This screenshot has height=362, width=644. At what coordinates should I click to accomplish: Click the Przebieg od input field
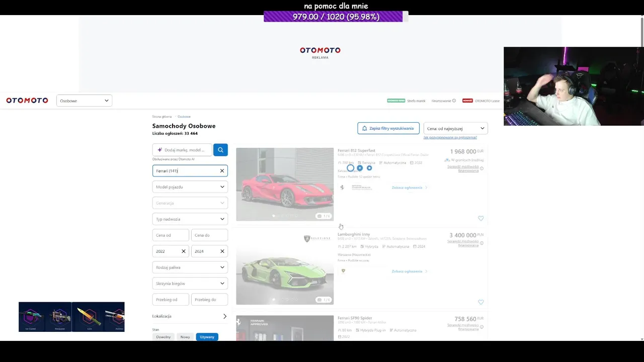tap(171, 300)
